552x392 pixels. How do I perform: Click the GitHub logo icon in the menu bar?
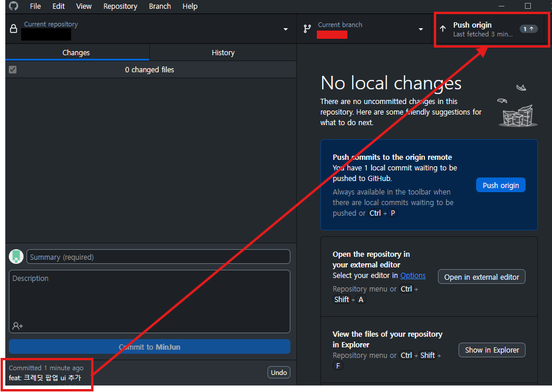pyautogui.click(x=14, y=6)
